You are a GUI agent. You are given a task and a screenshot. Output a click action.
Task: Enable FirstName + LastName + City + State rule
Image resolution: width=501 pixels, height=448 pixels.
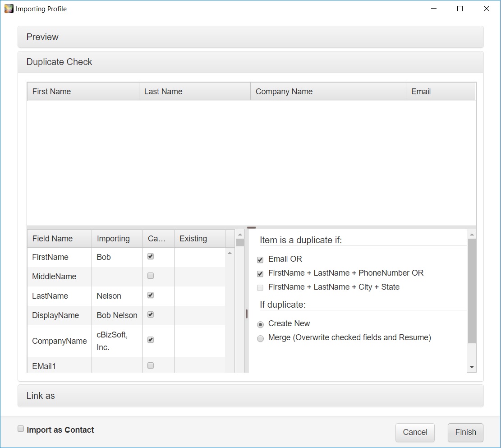260,288
